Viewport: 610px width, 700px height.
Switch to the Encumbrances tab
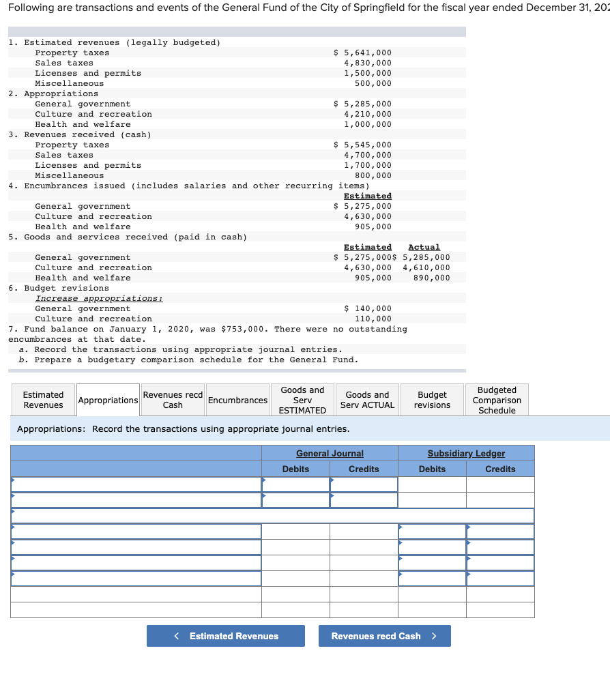click(237, 399)
